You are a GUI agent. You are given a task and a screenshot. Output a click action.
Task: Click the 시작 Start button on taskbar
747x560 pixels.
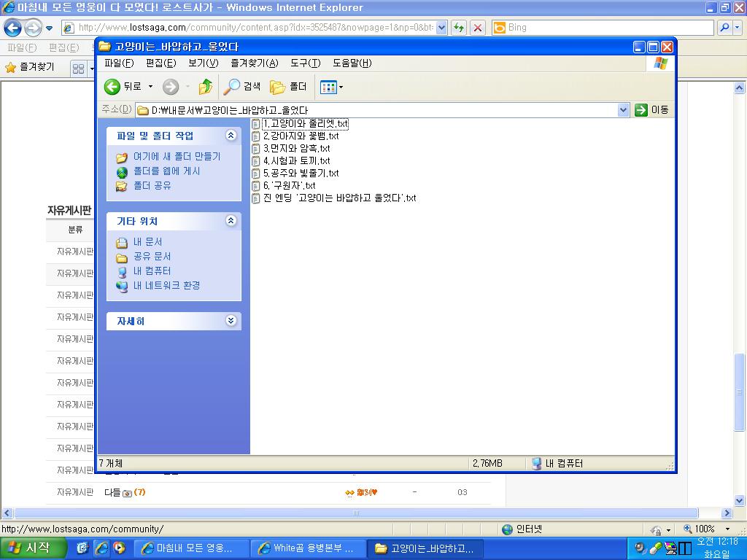click(32, 548)
